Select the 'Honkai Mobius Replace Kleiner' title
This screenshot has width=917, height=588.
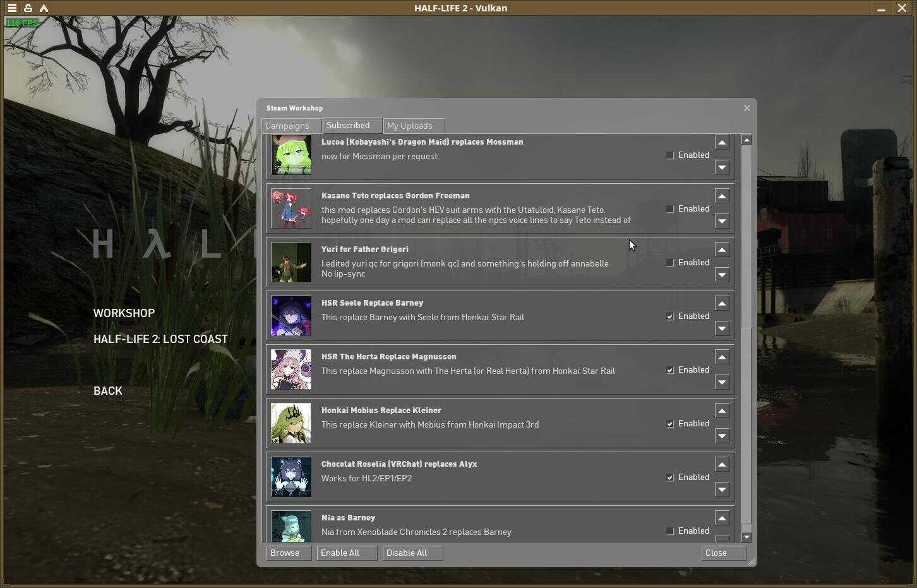381,411
